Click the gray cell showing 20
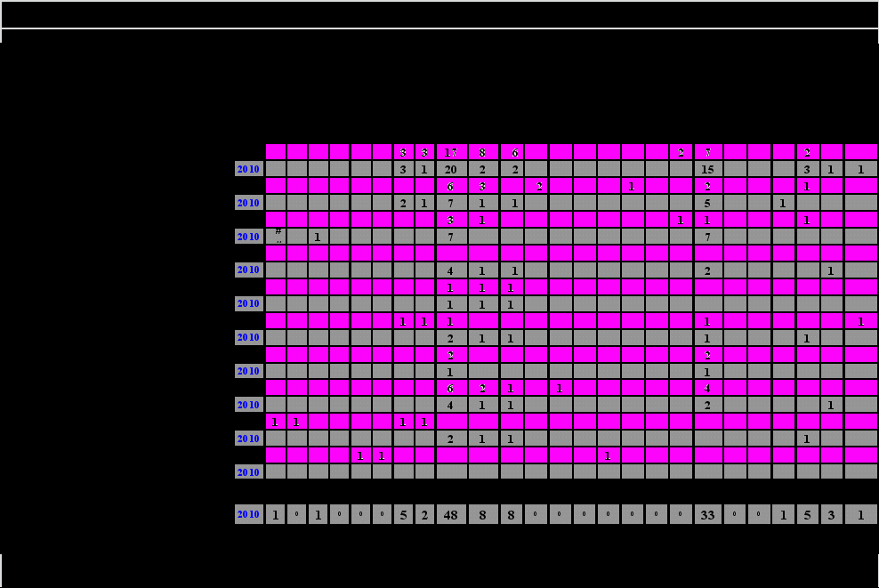The width and height of the screenshot is (879, 588). point(451,169)
